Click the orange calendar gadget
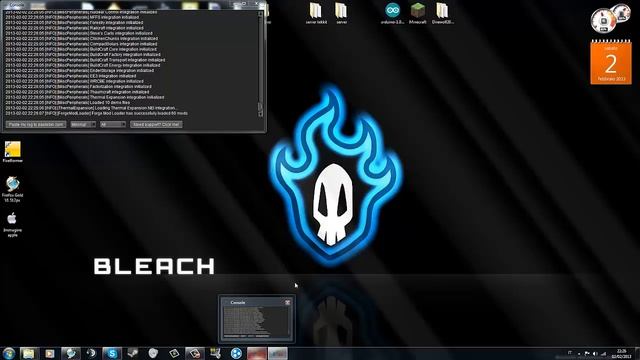 [x=611, y=62]
